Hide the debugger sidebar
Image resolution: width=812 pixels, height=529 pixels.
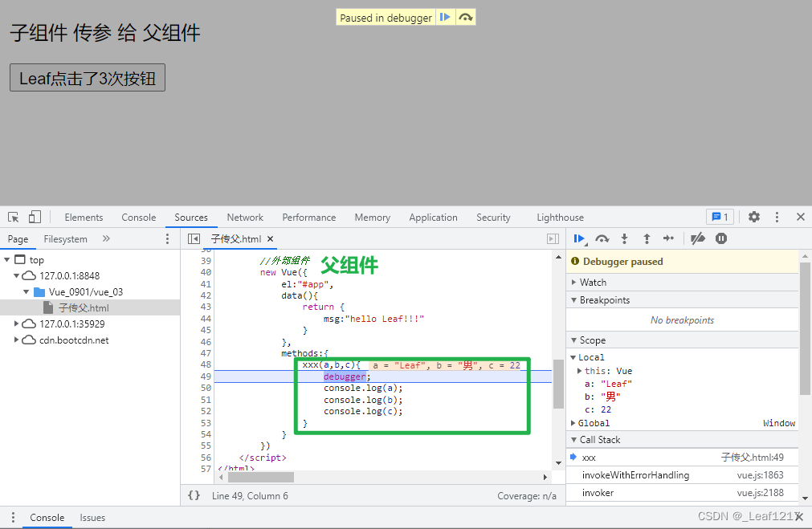pyautogui.click(x=553, y=238)
